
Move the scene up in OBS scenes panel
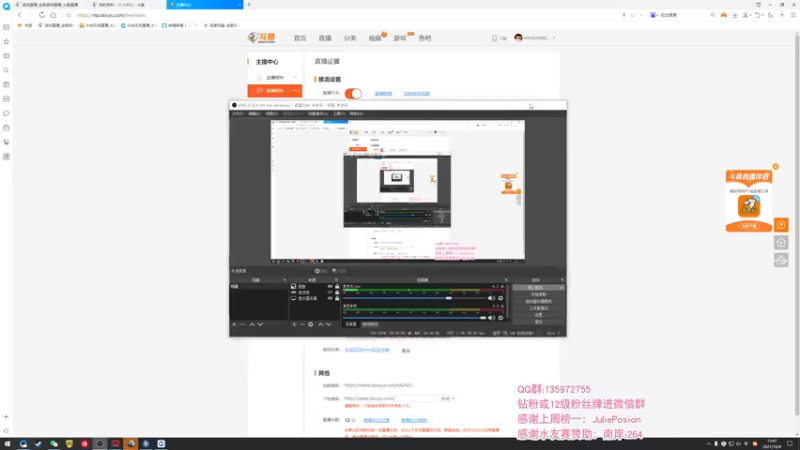pyautogui.click(x=252, y=324)
